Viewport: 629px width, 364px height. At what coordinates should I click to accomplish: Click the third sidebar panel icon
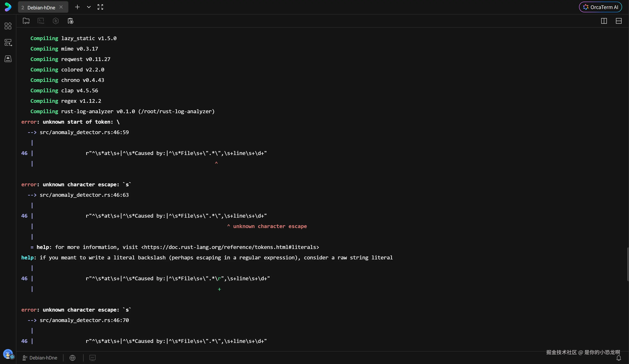[8, 59]
